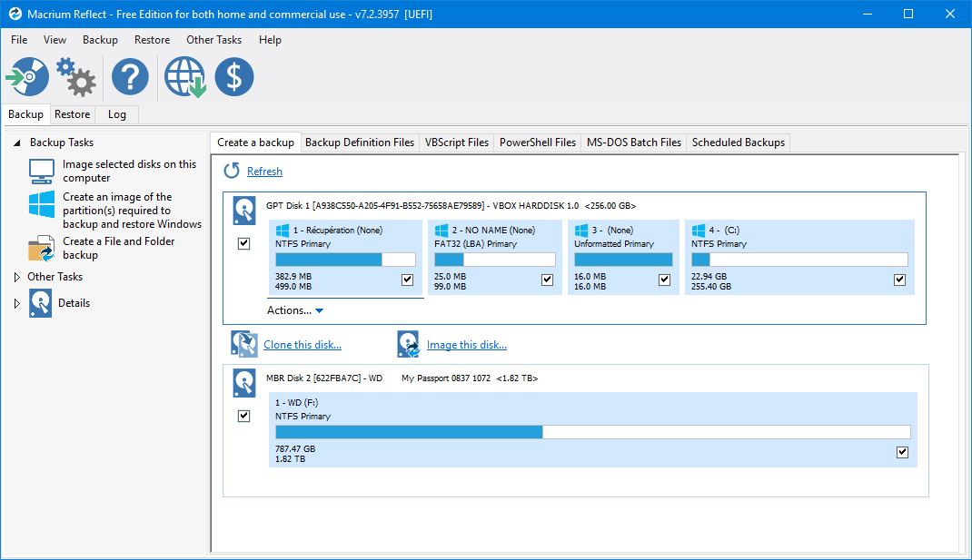Viewport: 972px width, 560px height.
Task: Click the NO NAME partition usage bar
Action: [x=495, y=260]
